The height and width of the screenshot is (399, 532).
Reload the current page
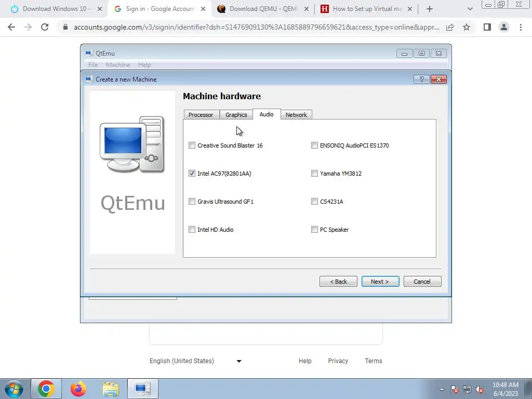pyautogui.click(x=45, y=27)
